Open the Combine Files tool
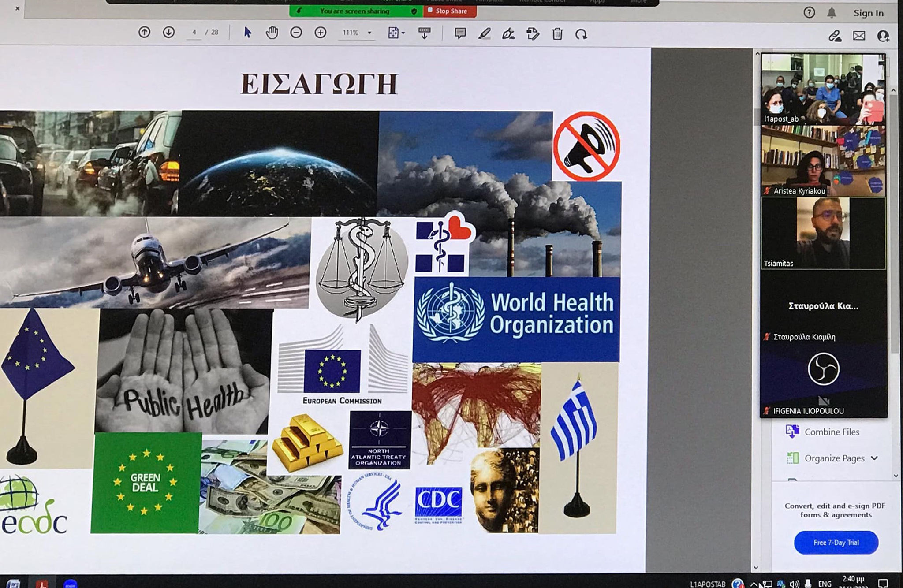Image resolution: width=903 pixels, height=588 pixels. point(823,432)
